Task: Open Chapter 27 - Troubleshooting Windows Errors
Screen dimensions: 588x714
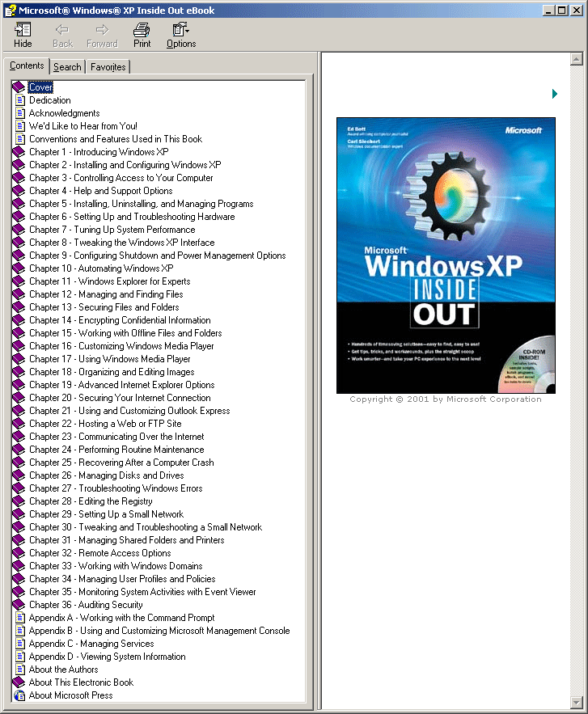Action: coord(116,488)
